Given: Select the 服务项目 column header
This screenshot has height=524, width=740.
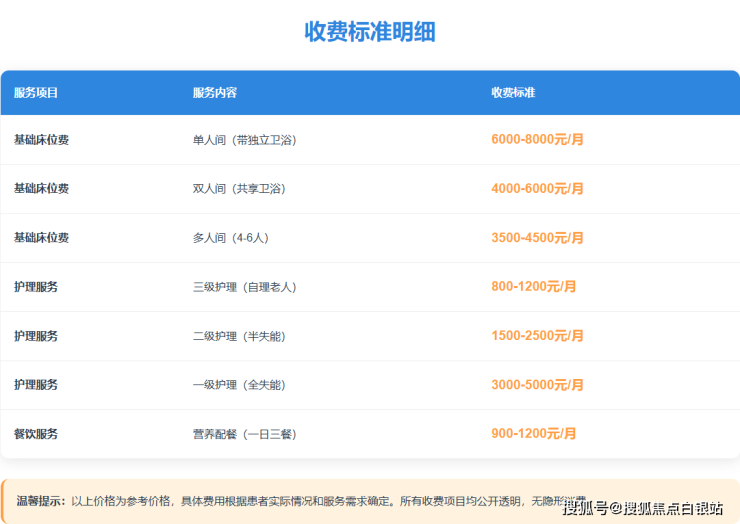Looking at the screenshot, I should 36,93.
